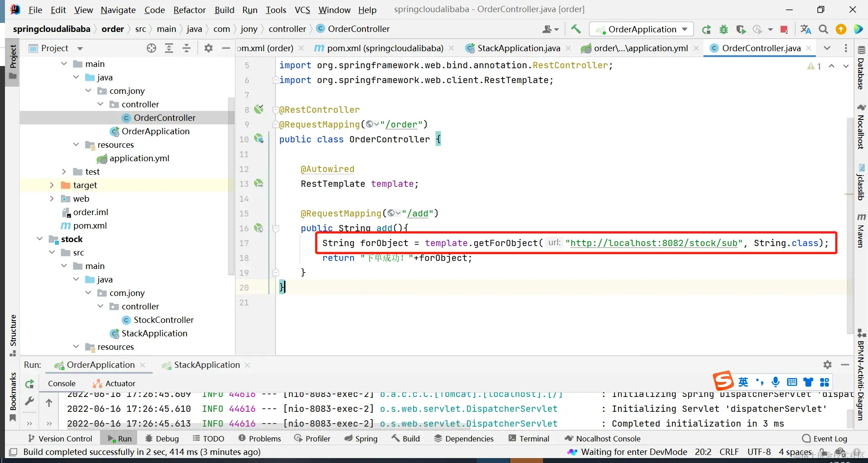Expand all in Project panel
The width and height of the screenshot is (868, 463).
(x=169, y=48)
